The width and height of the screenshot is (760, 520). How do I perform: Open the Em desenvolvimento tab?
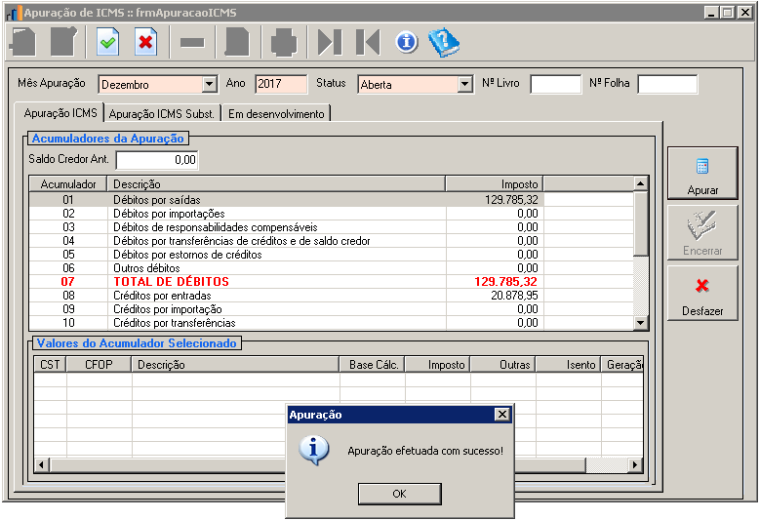276,114
